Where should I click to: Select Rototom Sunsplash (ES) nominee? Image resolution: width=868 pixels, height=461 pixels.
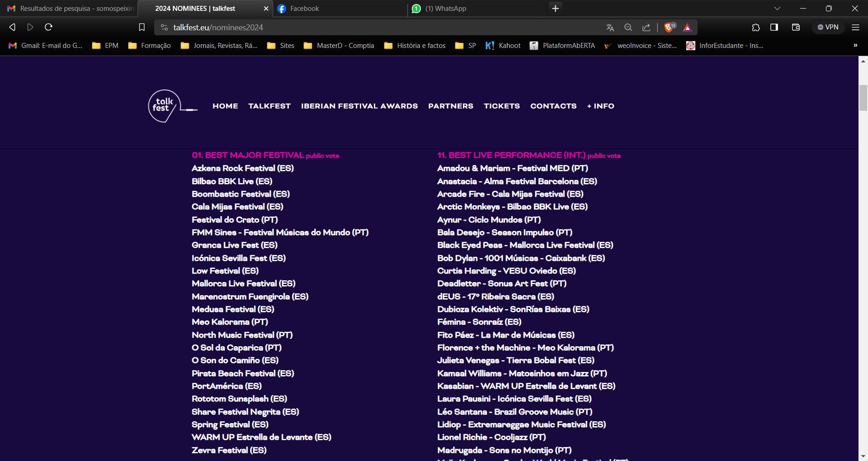(x=239, y=399)
